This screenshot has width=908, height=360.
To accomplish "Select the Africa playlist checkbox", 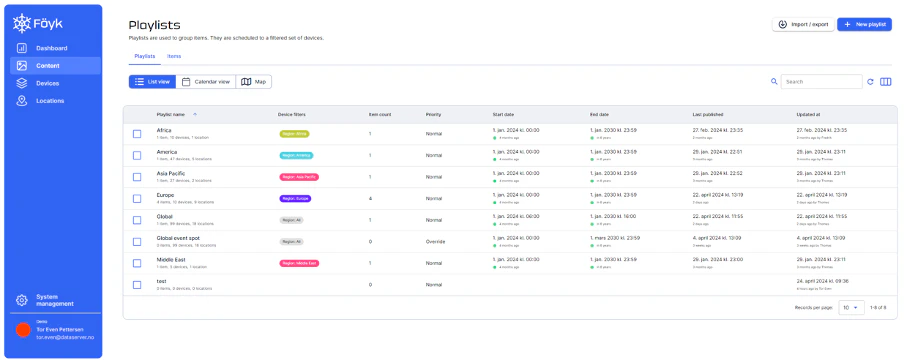I will pyautogui.click(x=137, y=134).
